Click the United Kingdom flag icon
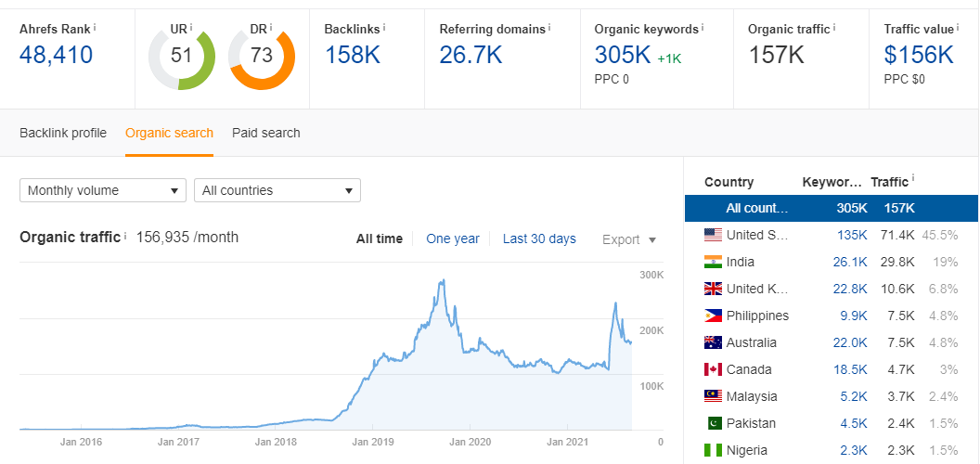 click(713, 289)
